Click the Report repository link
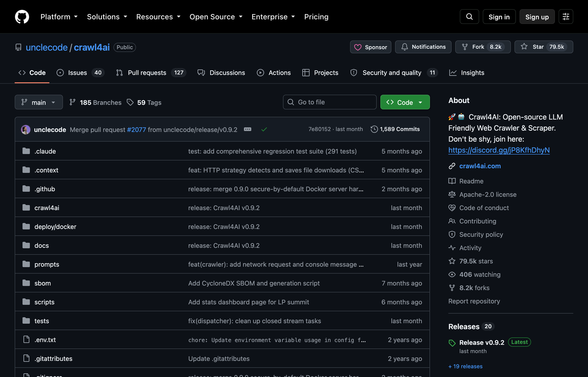 coord(474,301)
